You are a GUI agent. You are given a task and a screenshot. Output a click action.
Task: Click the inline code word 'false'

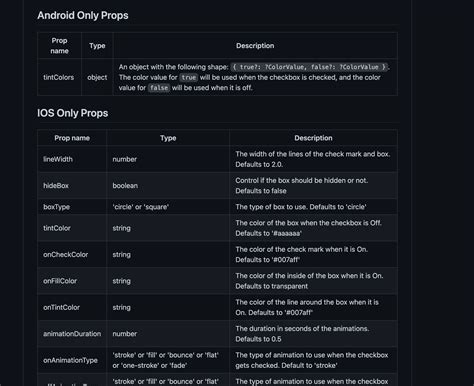[x=159, y=88]
